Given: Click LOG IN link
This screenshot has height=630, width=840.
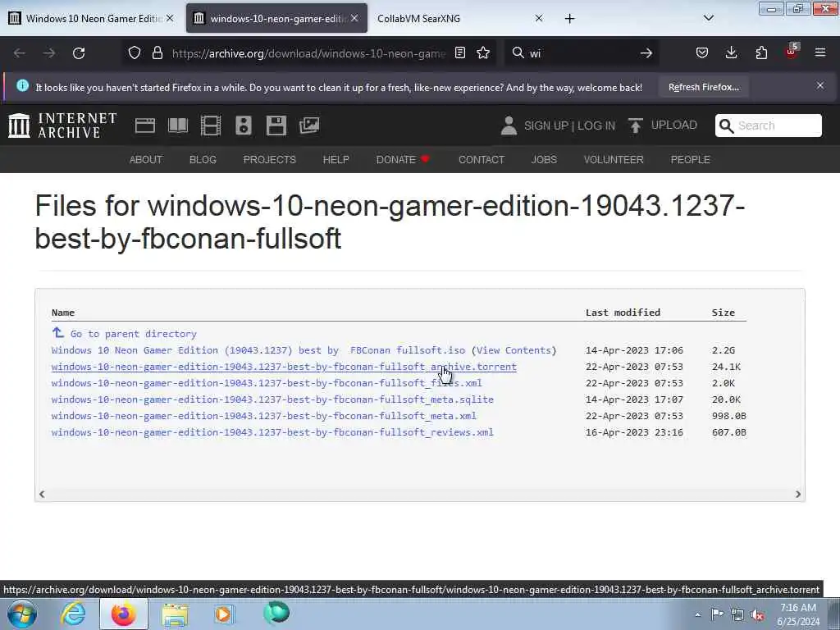Looking at the screenshot, I should 596,126.
